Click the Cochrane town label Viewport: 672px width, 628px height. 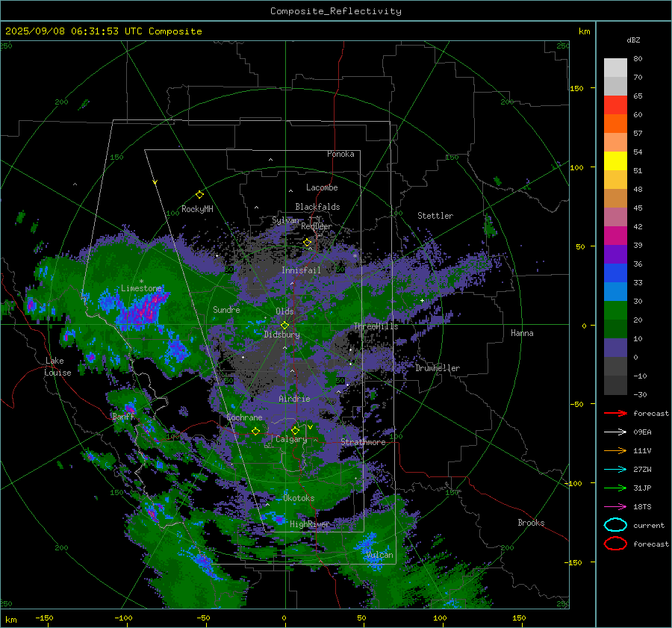pyautogui.click(x=244, y=417)
